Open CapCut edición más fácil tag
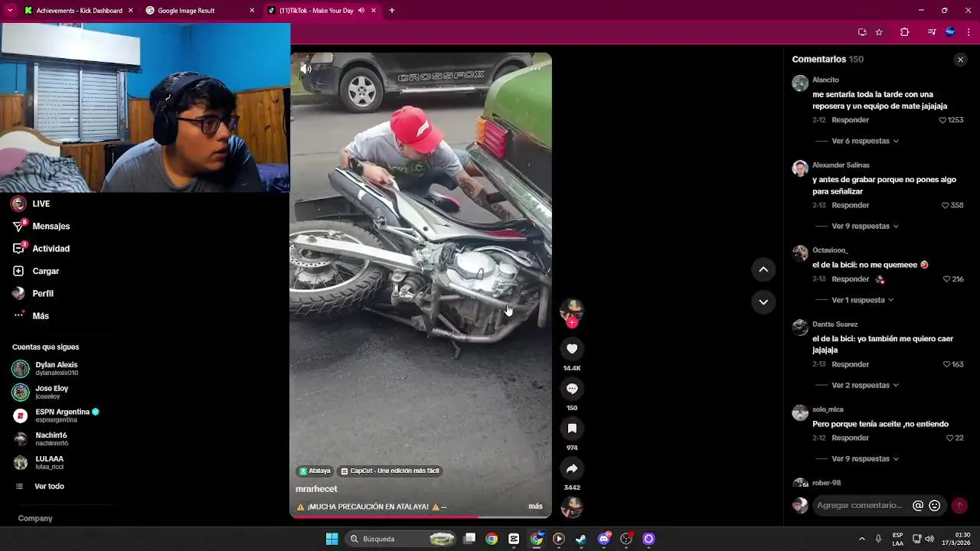Screen dimensions: 980x551 [390, 471]
